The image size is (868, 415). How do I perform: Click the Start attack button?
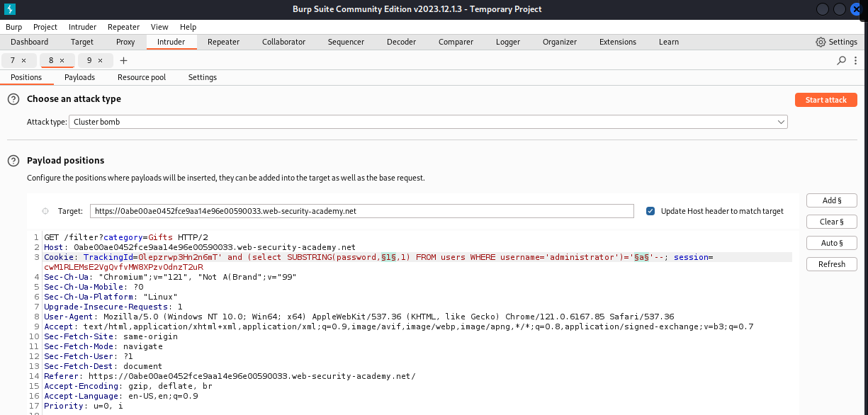coord(826,100)
